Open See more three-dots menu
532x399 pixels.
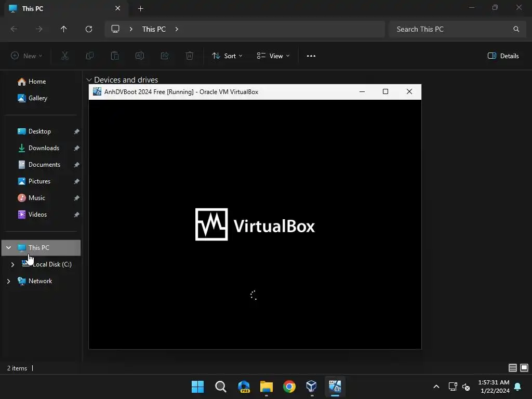(x=311, y=56)
